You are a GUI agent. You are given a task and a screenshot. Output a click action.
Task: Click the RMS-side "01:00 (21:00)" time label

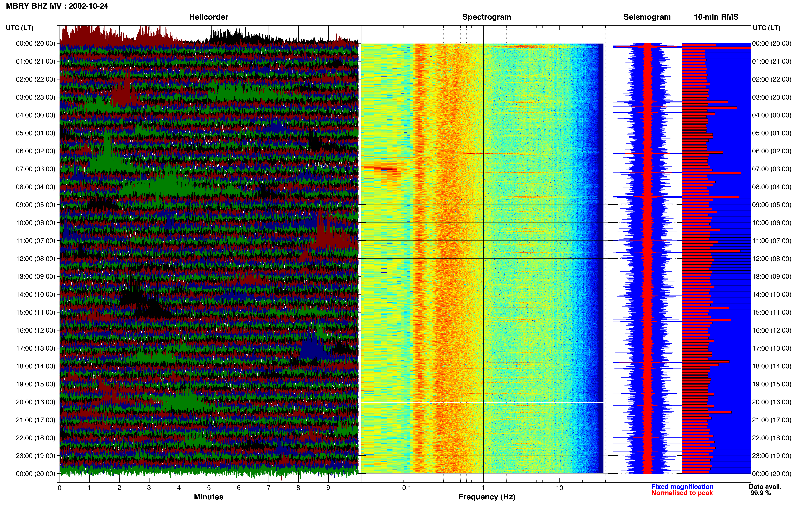[x=772, y=61]
